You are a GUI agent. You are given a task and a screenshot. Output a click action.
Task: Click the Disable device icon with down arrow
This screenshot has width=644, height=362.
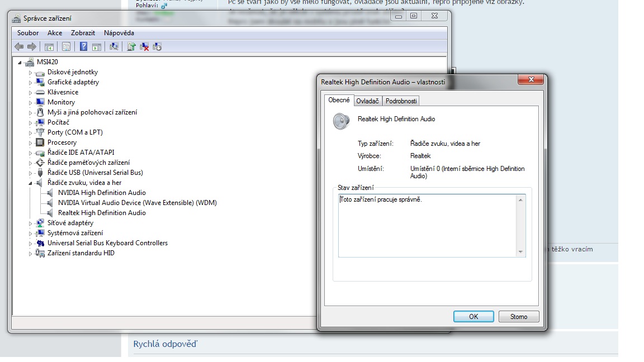click(x=157, y=47)
